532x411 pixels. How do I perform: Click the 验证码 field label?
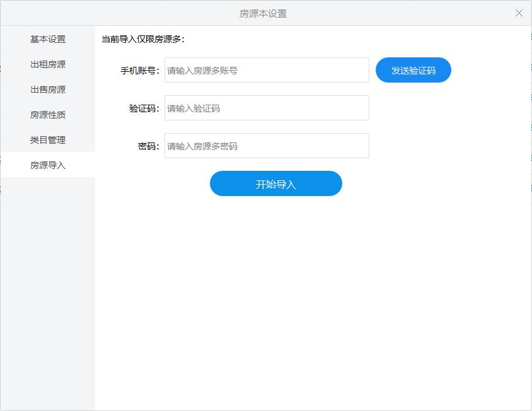(x=144, y=108)
